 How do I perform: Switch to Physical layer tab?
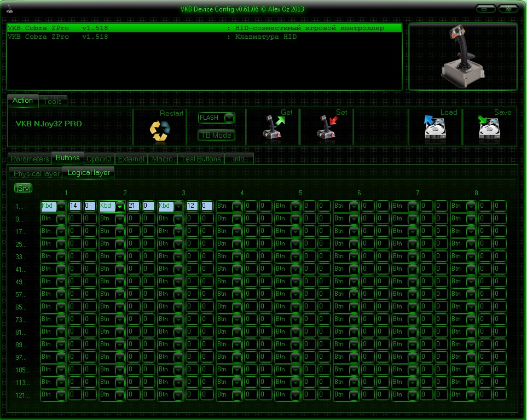click(36, 174)
